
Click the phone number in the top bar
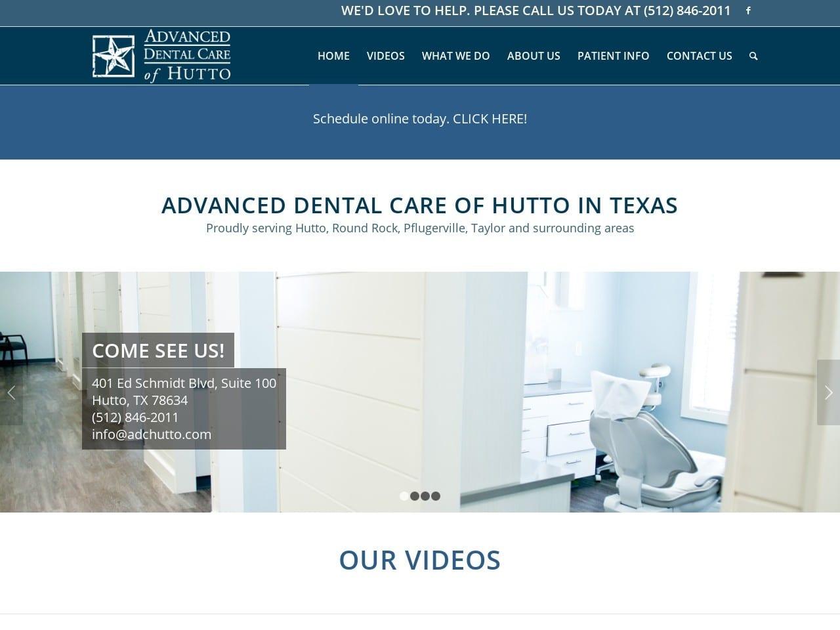pos(687,10)
